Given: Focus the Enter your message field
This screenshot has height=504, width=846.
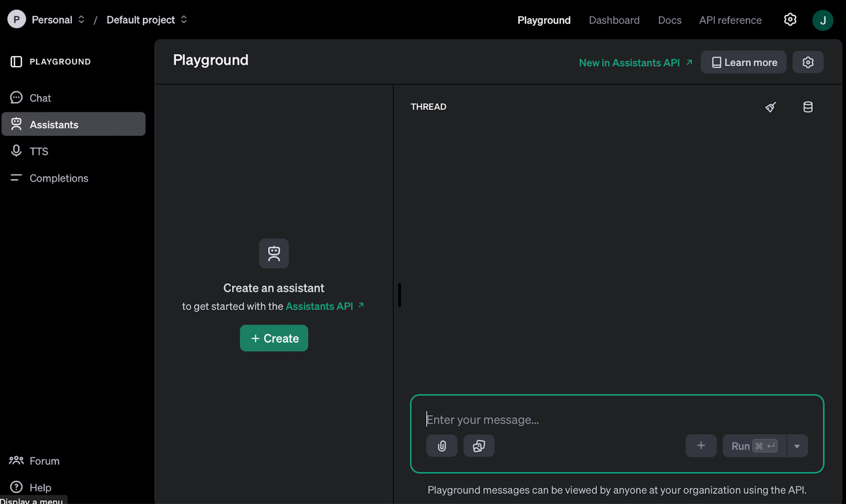Looking at the screenshot, I should [617, 420].
